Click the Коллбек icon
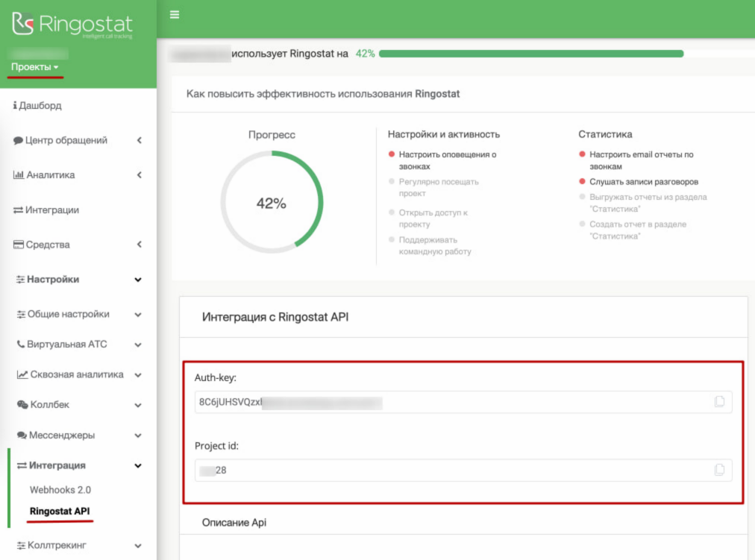Screen dimensions: 755x560 (x=22, y=405)
